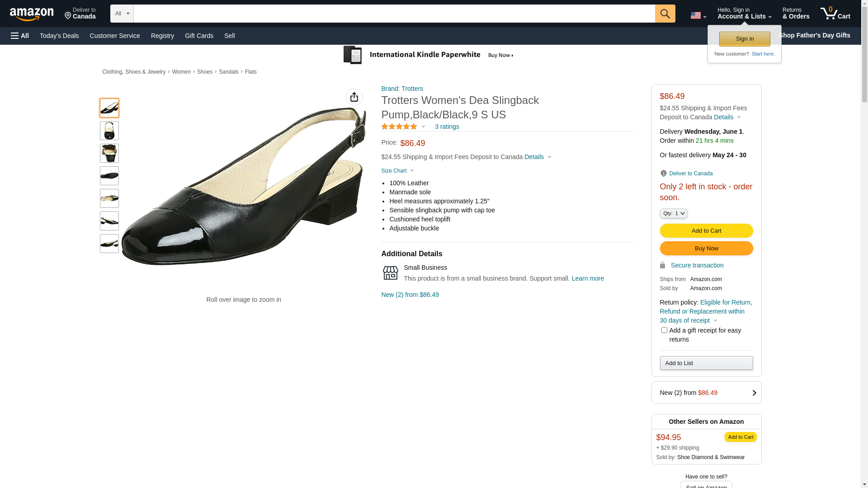Open the Qty quantity dropdown

(673, 213)
